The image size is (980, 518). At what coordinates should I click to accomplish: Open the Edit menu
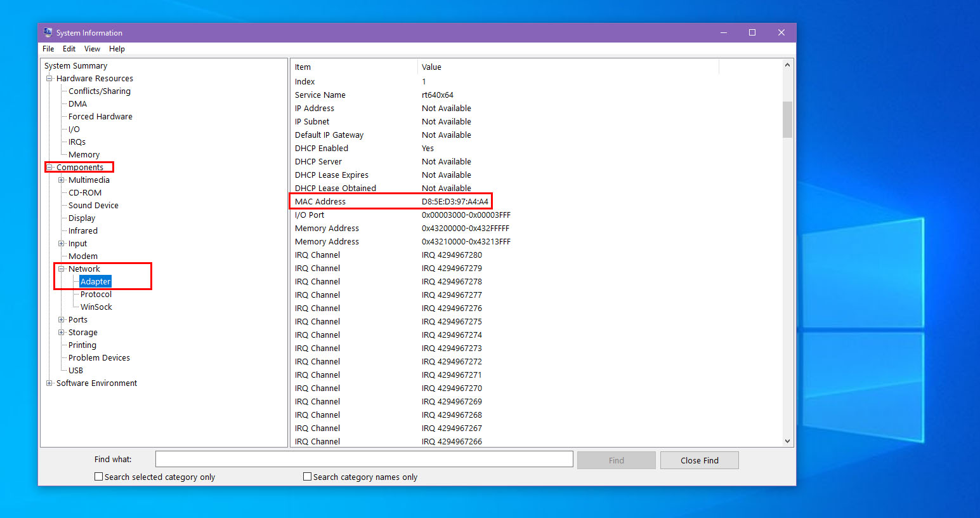[69, 49]
